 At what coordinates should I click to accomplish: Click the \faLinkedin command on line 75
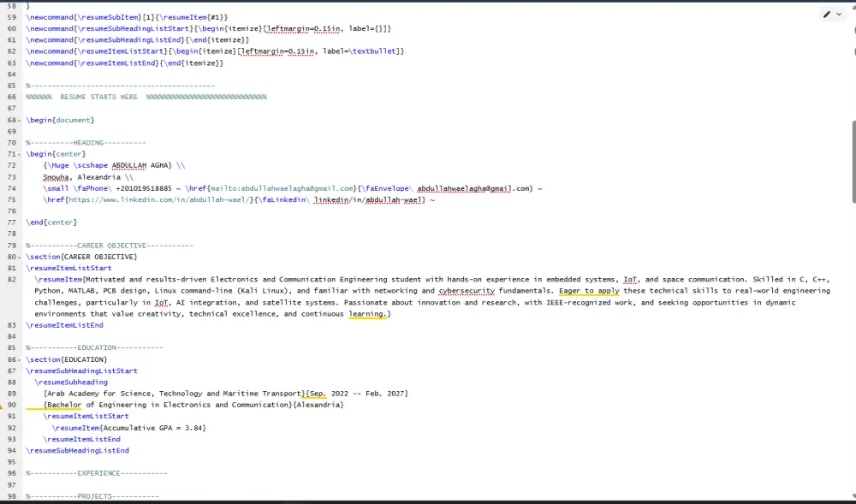(284, 200)
